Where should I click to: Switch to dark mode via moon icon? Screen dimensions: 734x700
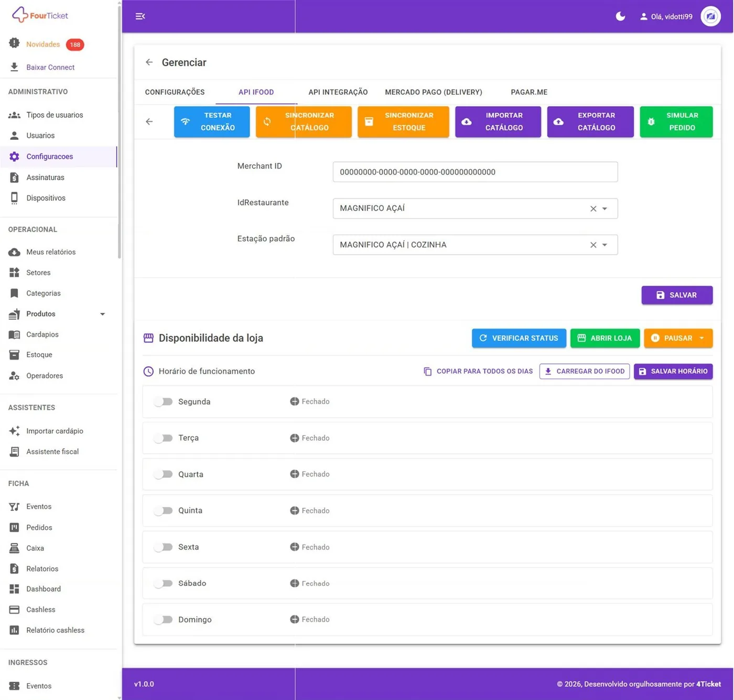pyautogui.click(x=620, y=16)
